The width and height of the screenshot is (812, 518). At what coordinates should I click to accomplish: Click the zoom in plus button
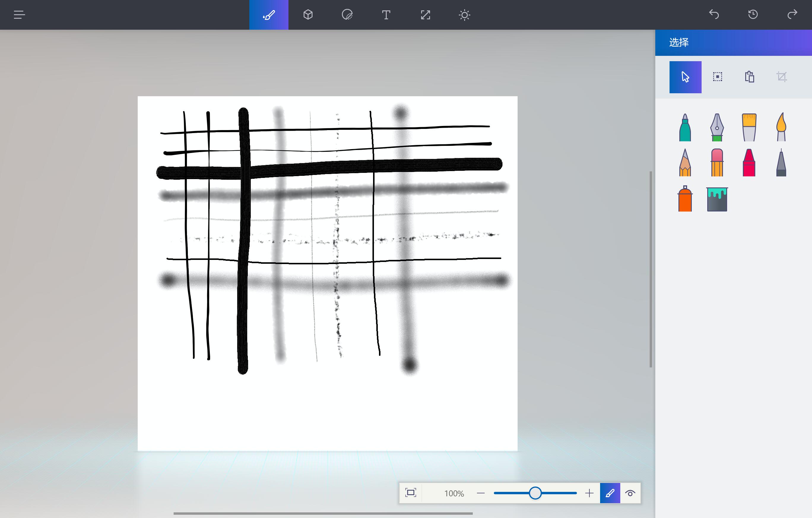(589, 493)
